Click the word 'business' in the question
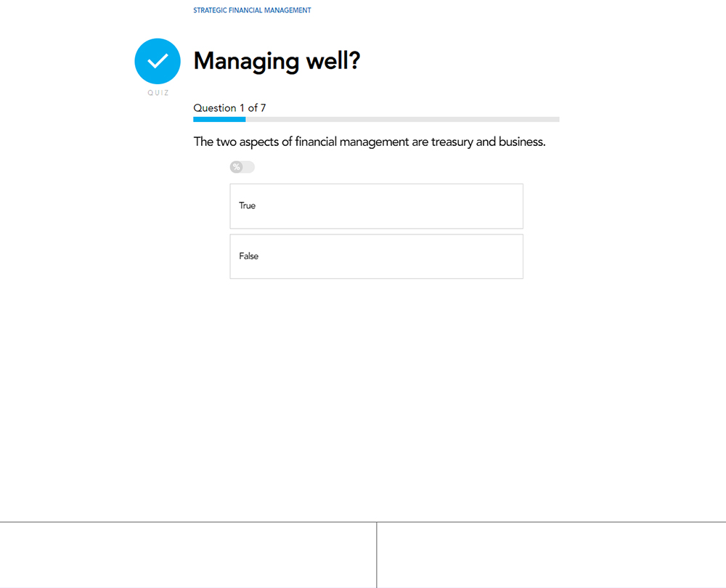The width and height of the screenshot is (726, 588). [521, 142]
